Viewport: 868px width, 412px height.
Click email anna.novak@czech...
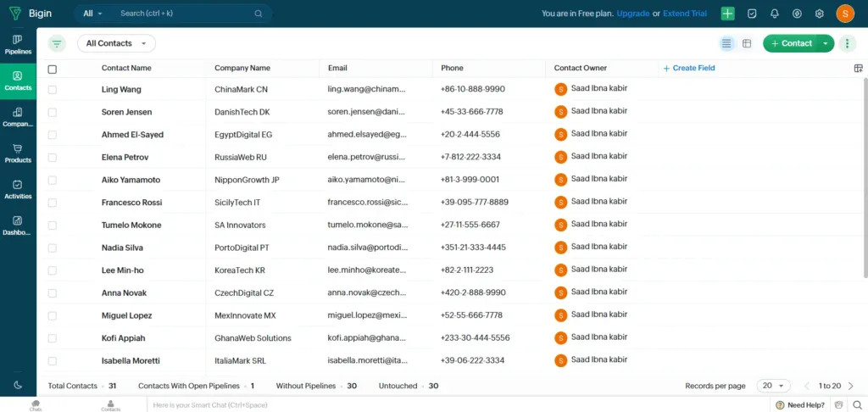pos(366,293)
